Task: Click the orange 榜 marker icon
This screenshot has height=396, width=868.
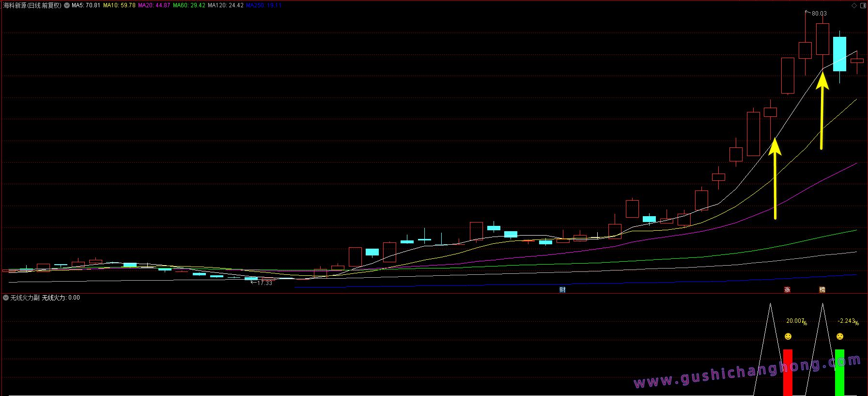Action: pos(822,290)
